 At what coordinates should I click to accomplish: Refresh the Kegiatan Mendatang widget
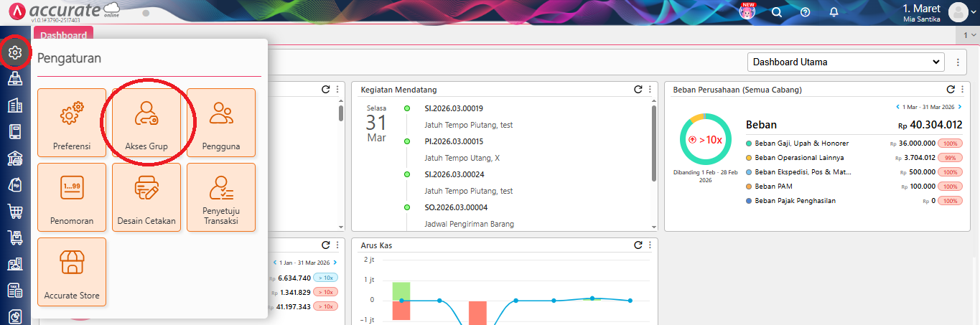tap(638, 90)
